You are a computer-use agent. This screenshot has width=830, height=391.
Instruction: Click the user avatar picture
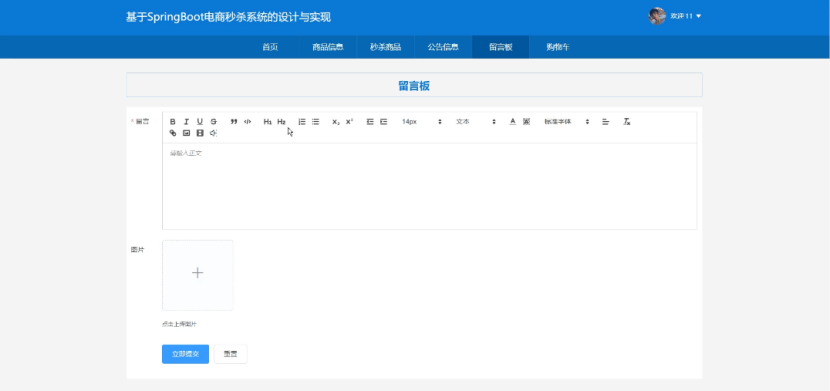click(657, 16)
